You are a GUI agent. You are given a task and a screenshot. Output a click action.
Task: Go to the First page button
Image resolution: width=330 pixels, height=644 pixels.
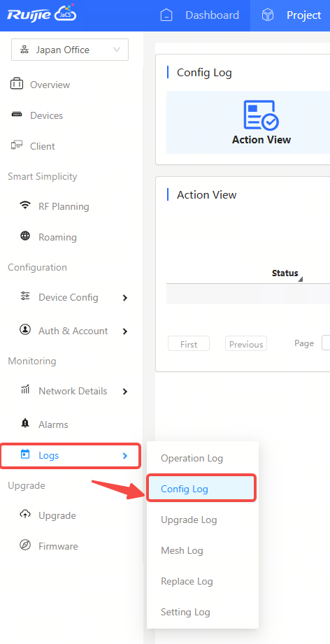[189, 344]
